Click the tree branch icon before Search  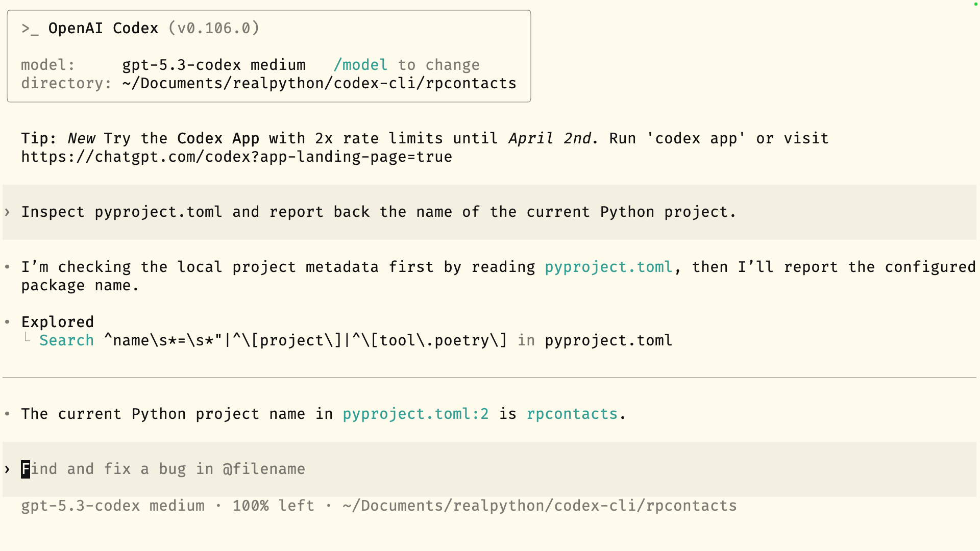[x=28, y=338]
